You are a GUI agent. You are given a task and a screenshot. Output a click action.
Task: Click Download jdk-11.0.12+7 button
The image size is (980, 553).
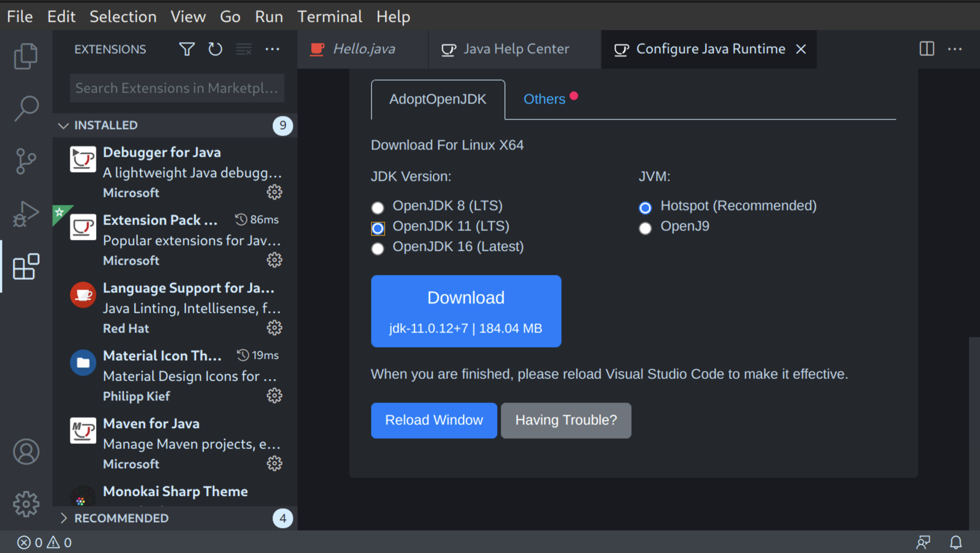[x=466, y=311]
